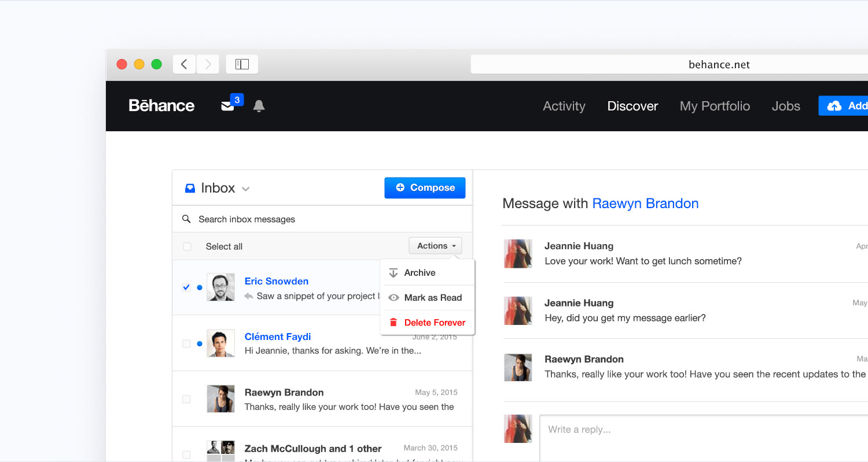Click the magnifier search icon
868x462 pixels.
click(x=186, y=219)
